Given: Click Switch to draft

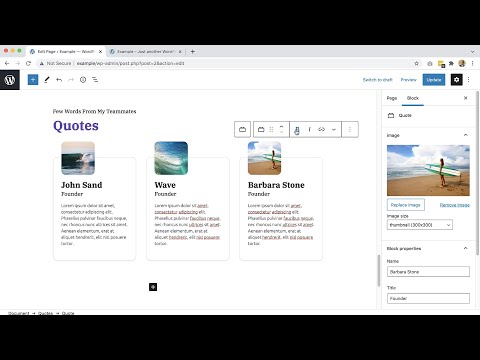Looking at the screenshot, I should tap(378, 80).
